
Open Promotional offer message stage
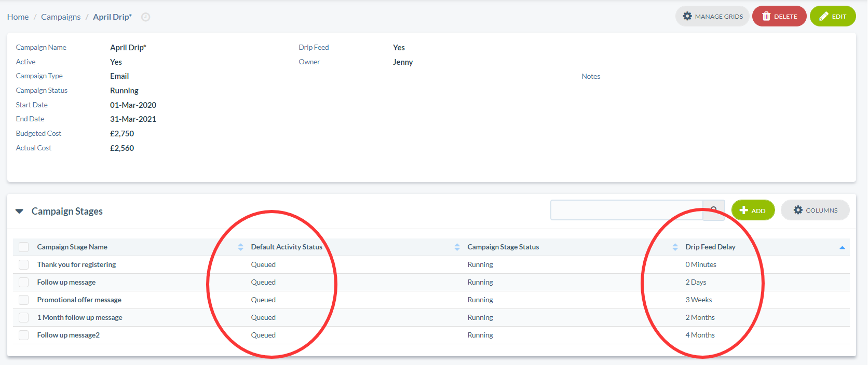click(79, 300)
